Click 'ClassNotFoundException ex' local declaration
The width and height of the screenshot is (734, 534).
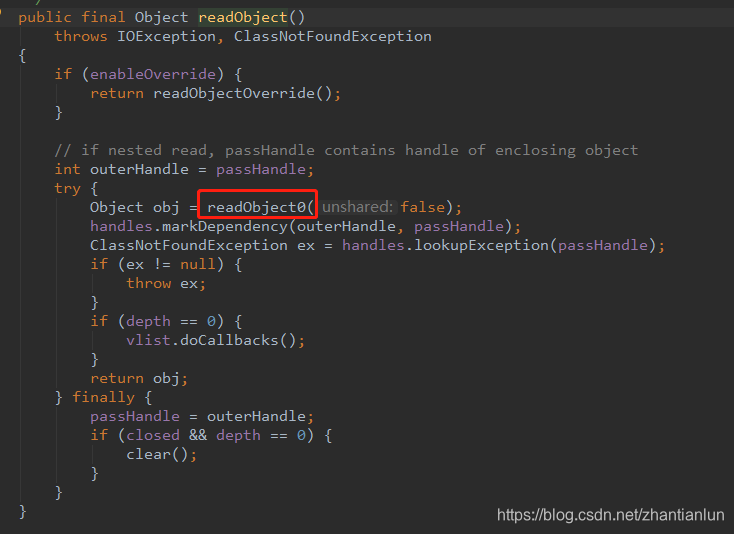[x=202, y=245]
